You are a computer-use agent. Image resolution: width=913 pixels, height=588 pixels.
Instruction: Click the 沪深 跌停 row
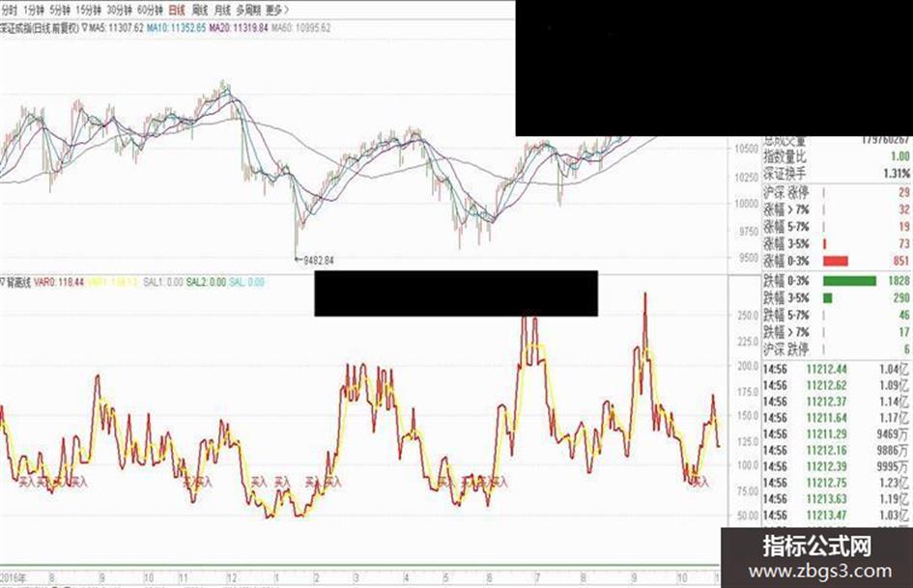pyautogui.click(x=836, y=350)
